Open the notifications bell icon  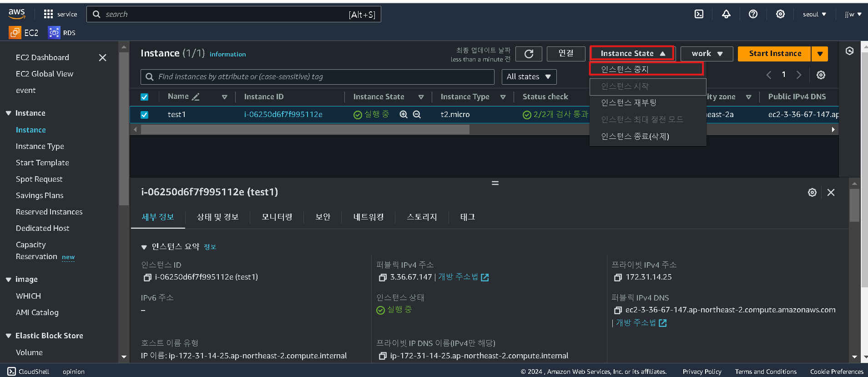point(726,14)
